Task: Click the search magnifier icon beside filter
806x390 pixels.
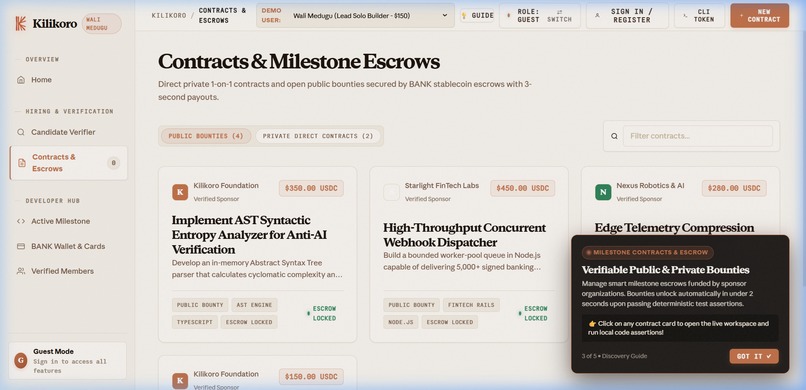Action: 614,136
